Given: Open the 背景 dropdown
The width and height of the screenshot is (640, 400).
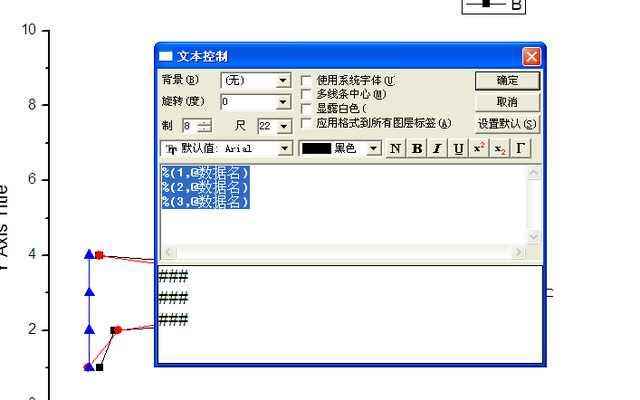Looking at the screenshot, I should click(283, 80).
